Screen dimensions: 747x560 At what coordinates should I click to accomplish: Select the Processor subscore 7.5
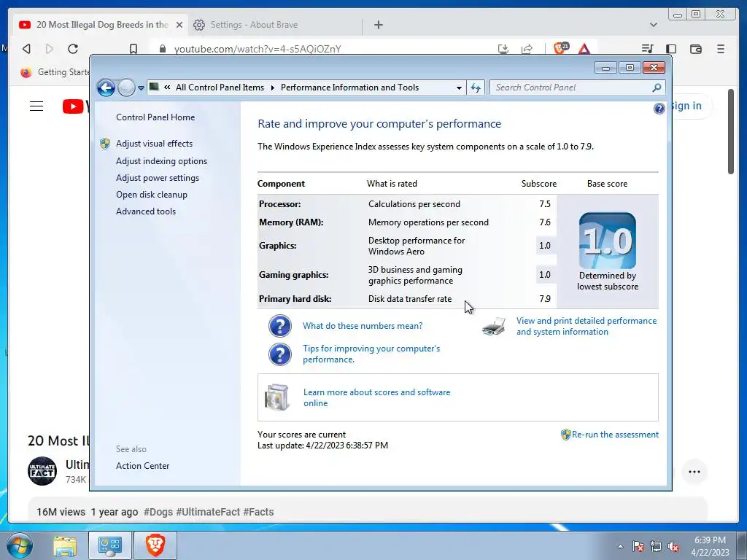point(544,204)
